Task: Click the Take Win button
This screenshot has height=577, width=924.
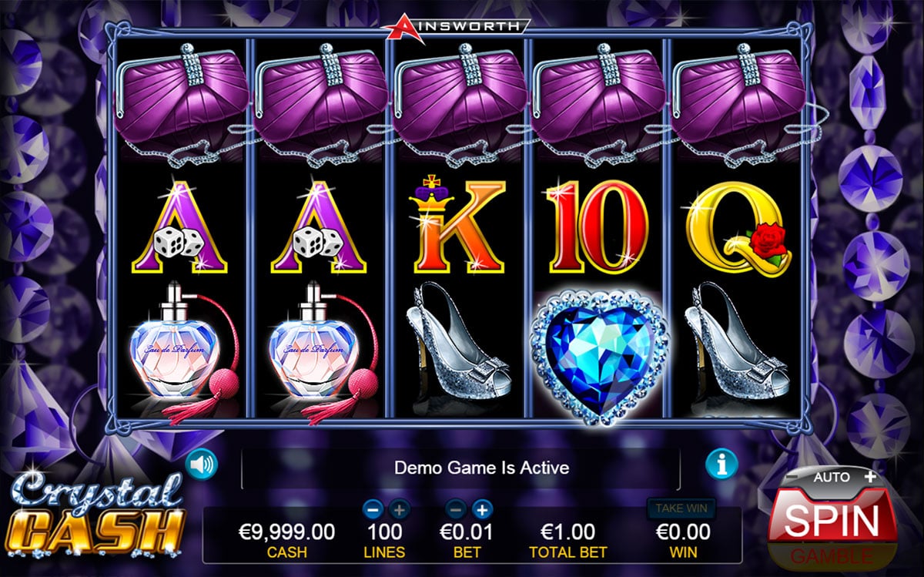Action: (681, 508)
